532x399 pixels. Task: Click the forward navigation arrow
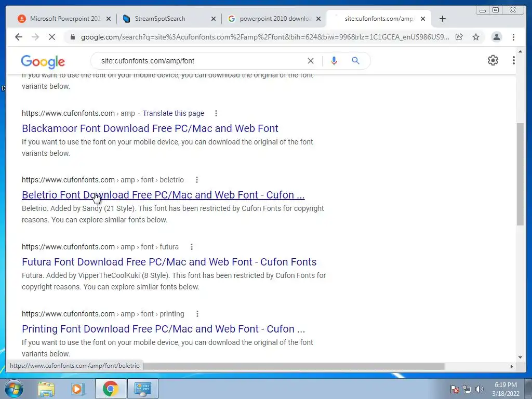pyautogui.click(x=35, y=37)
